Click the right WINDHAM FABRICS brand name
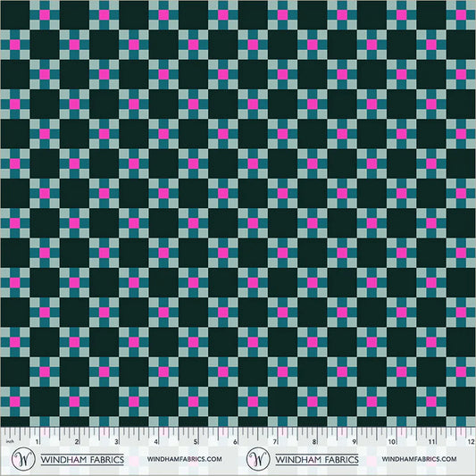This screenshot has height=476, width=476. (317, 460)
